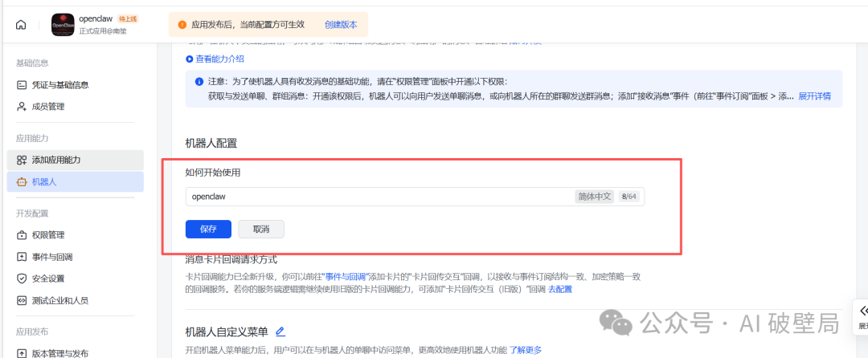Expand the side panel with double-chevron icon
This screenshot has height=358, width=868.
[x=862, y=311]
